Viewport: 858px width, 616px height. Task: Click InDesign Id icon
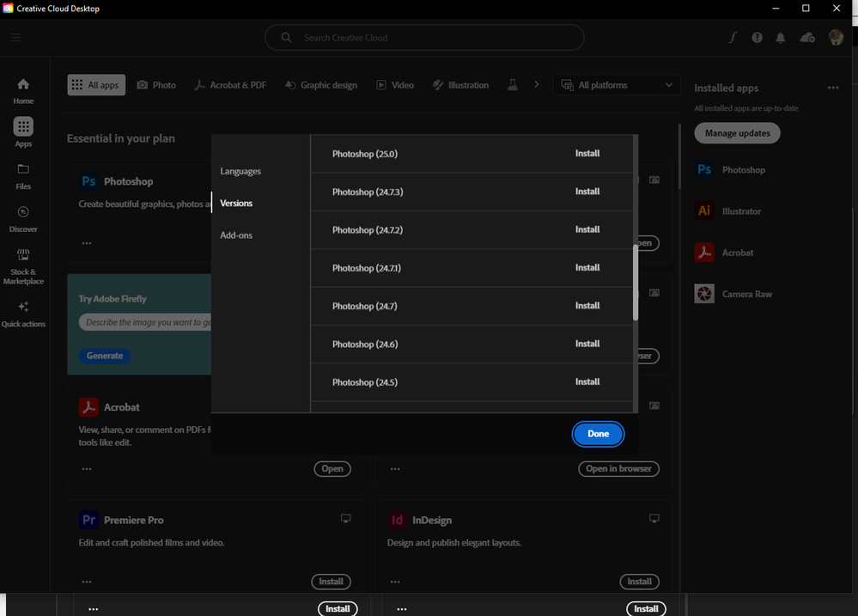tap(398, 520)
